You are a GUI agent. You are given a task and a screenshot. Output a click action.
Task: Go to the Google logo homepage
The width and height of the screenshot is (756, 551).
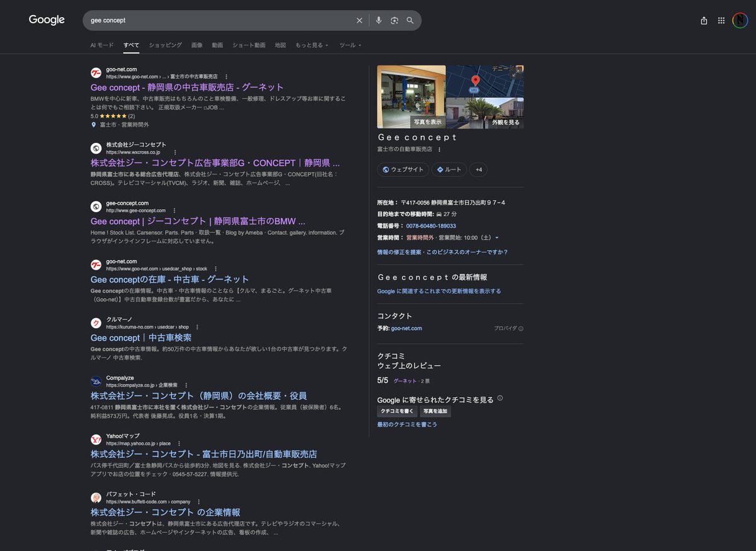coord(47,20)
